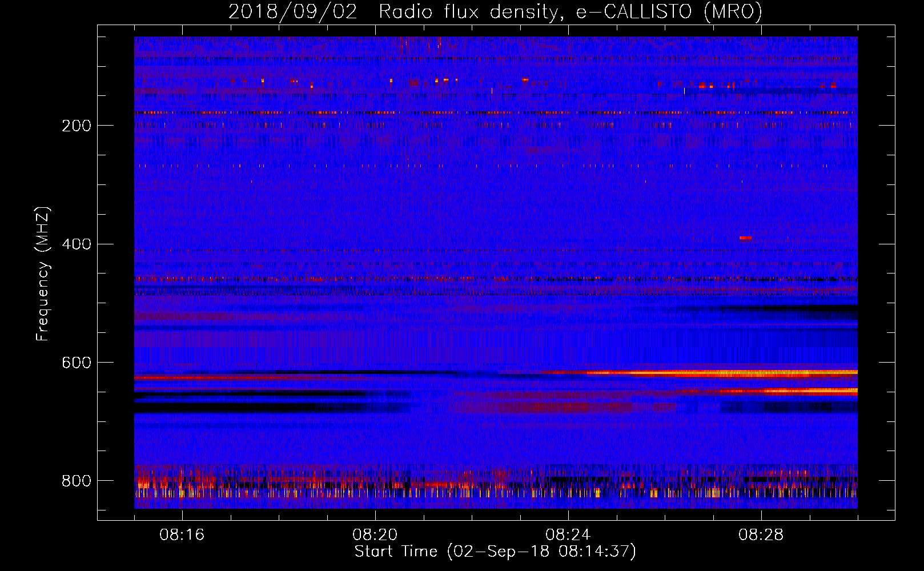Screen dimensions: 924x571
Task: Click the 'Frequency (MHZ)' axis label
Action: click(x=43, y=274)
